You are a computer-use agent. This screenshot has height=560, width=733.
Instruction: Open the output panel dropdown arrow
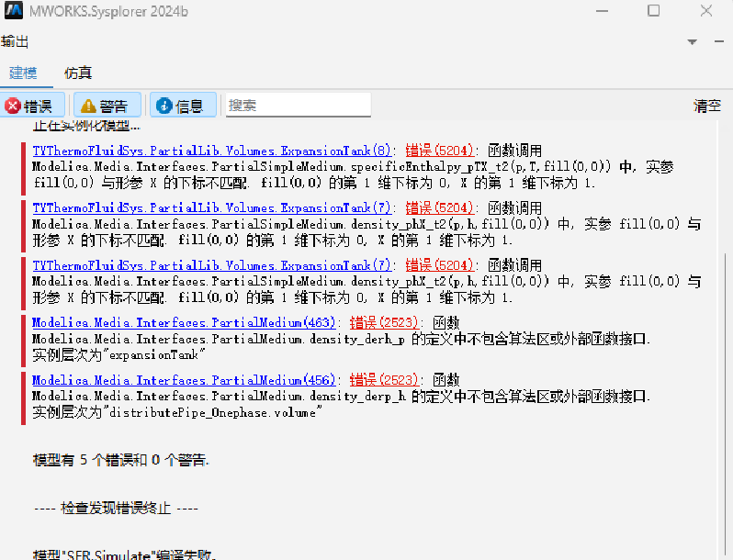(x=692, y=42)
